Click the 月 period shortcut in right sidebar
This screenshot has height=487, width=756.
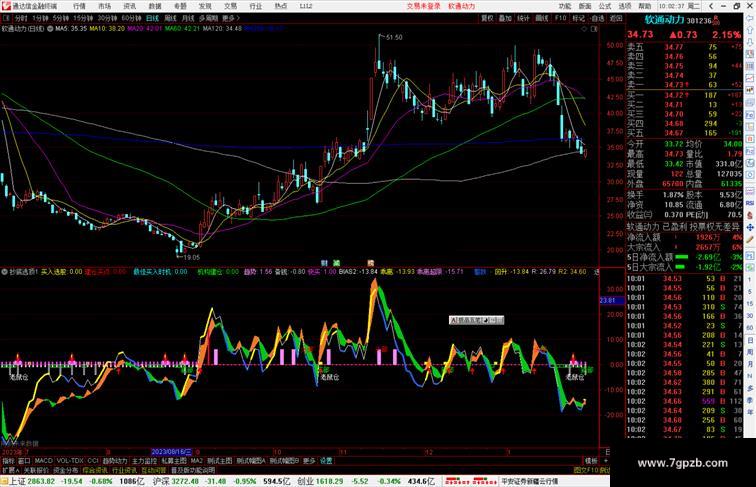(750, 365)
